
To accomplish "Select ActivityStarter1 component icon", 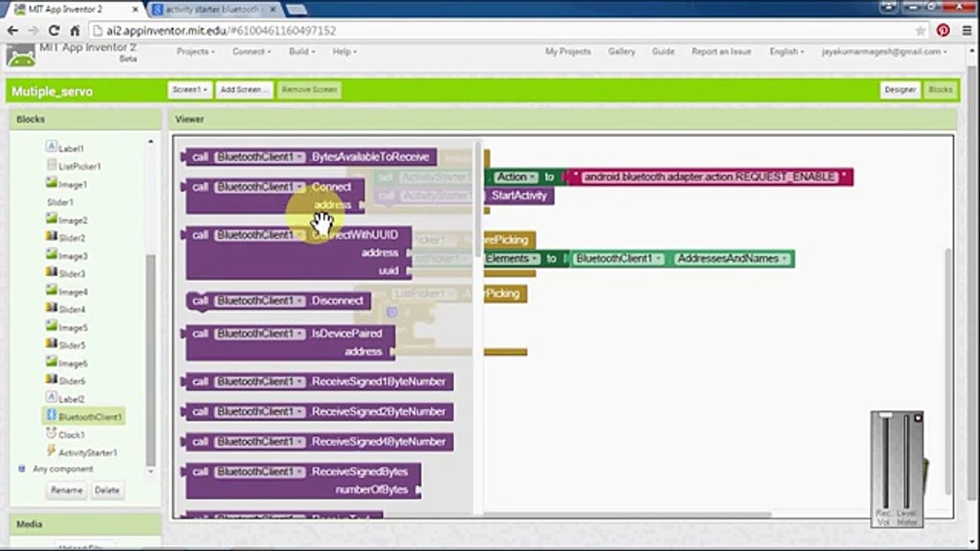I will pos(51,452).
